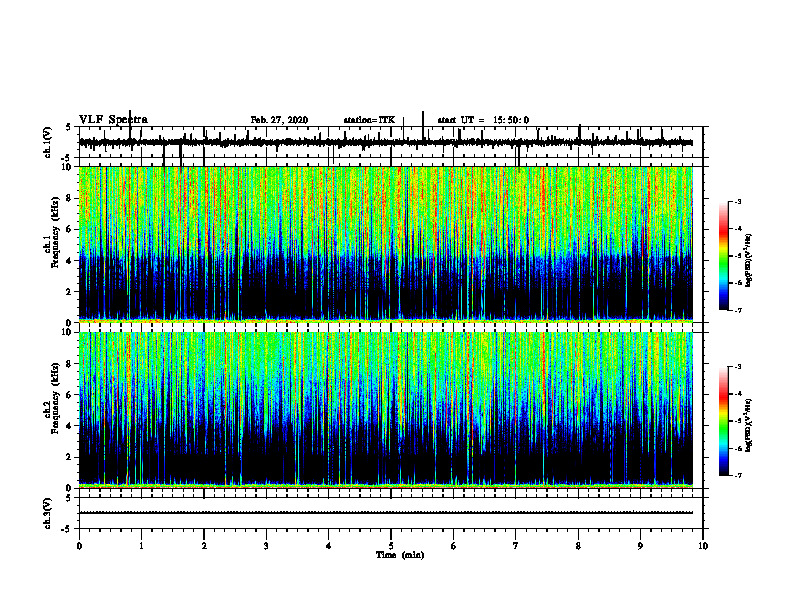
Task: Click the ch.2 PSD color bar
Action: pos(724,421)
